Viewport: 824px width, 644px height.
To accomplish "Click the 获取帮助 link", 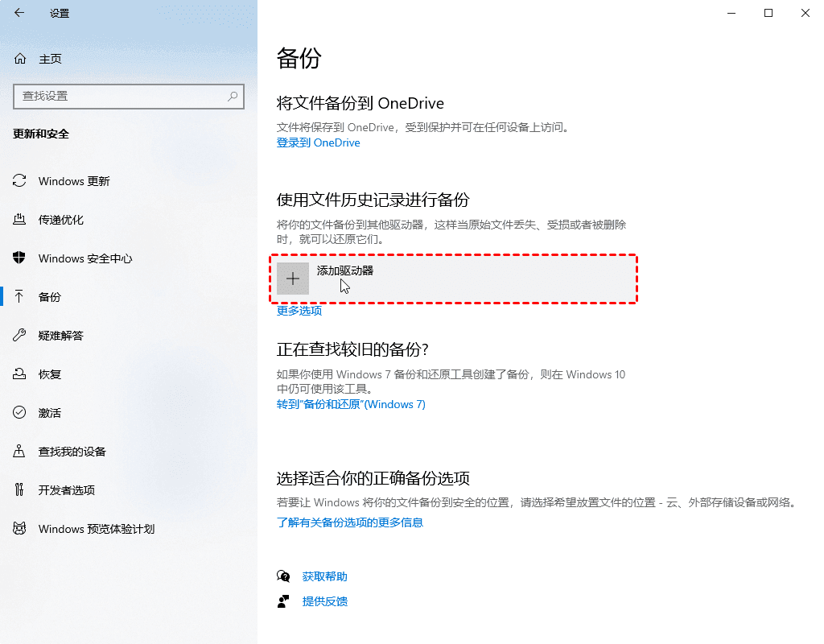I will [x=324, y=576].
